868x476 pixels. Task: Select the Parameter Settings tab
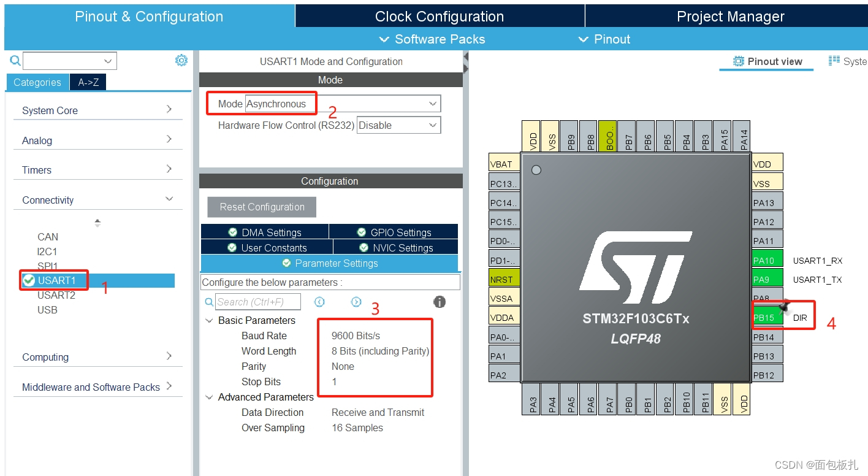pos(329,263)
